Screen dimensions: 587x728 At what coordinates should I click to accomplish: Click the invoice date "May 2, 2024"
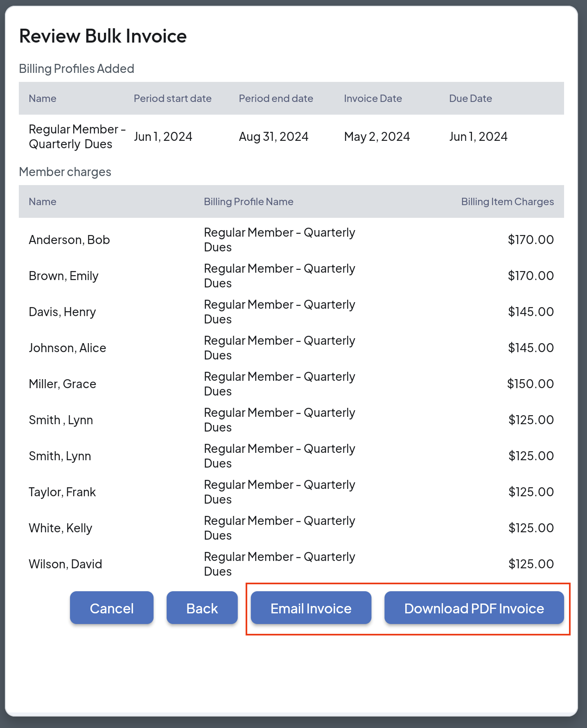pyautogui.click(x=377, y=136)
